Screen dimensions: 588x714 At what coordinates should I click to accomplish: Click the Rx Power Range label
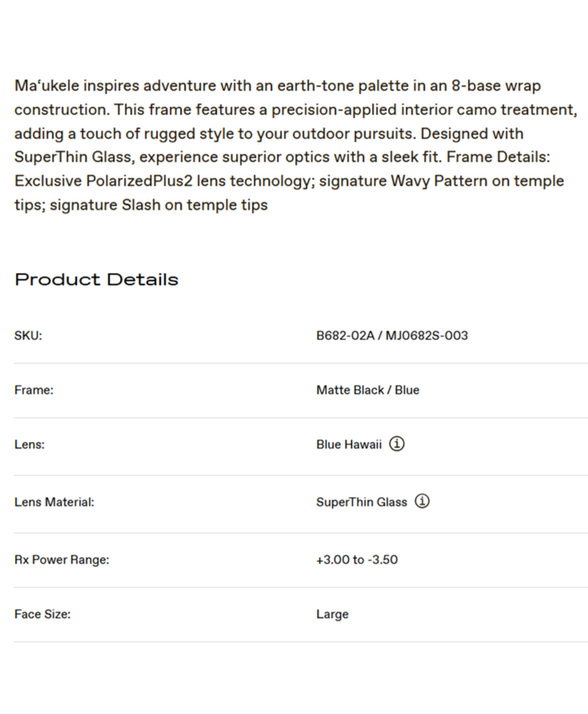(x=61, y=559)
